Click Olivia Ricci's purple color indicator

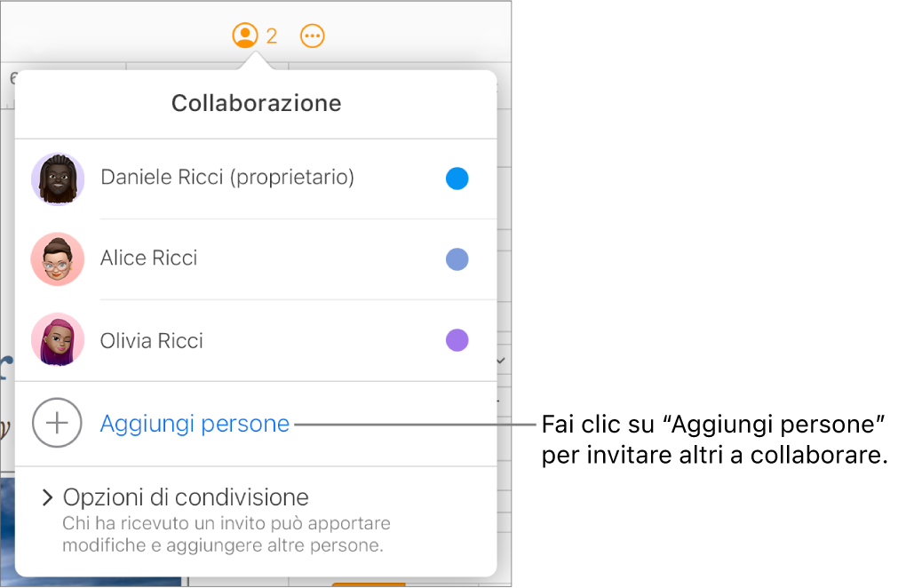click(457, 340)
